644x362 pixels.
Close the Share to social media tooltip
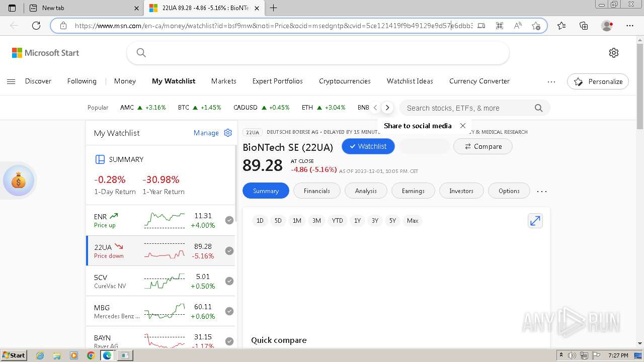(x=463, y=126)
